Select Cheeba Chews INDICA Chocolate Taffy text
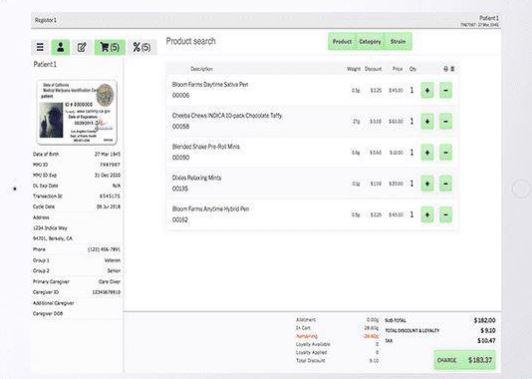The width and height of the screenshot is (532, 379). point(227,116)
